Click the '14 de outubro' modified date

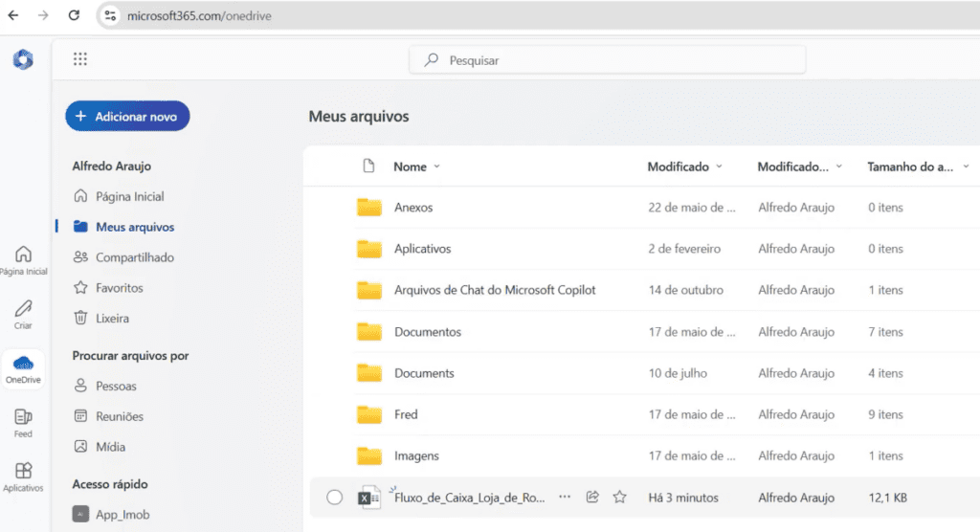pos(685,290)
